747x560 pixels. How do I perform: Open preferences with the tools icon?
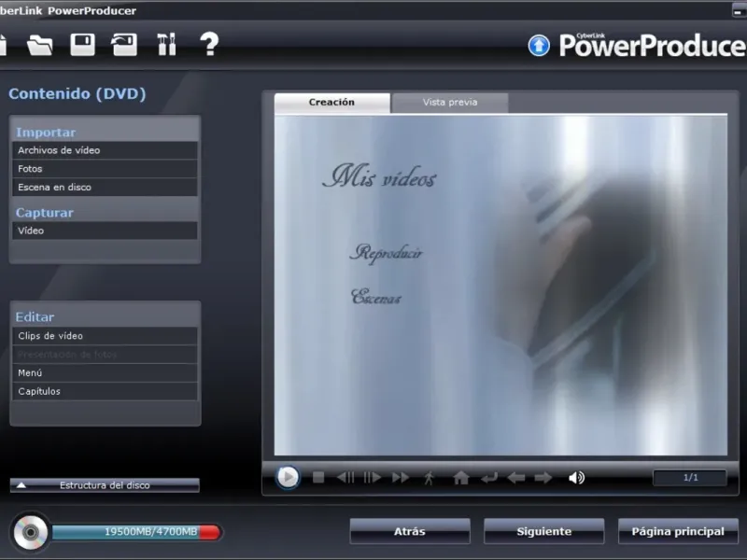pos(167,44)
